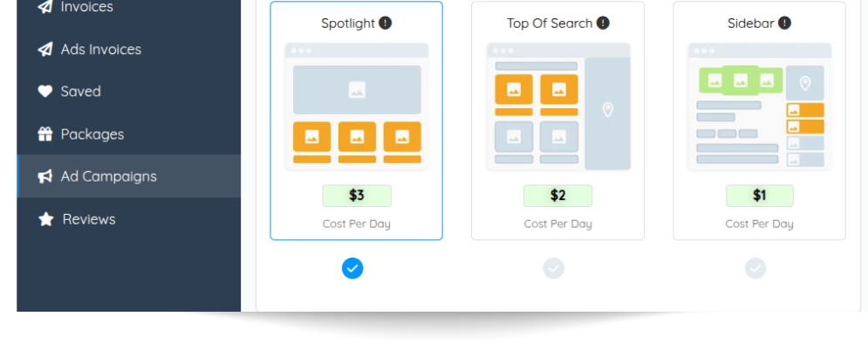Click the Packages gift icon
The height and width of the screenshot is (344, 868).
44,134
